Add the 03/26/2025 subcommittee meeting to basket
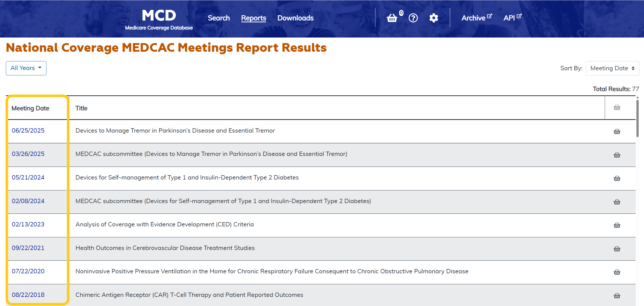The image size is (644, 306). pos(617,155)
